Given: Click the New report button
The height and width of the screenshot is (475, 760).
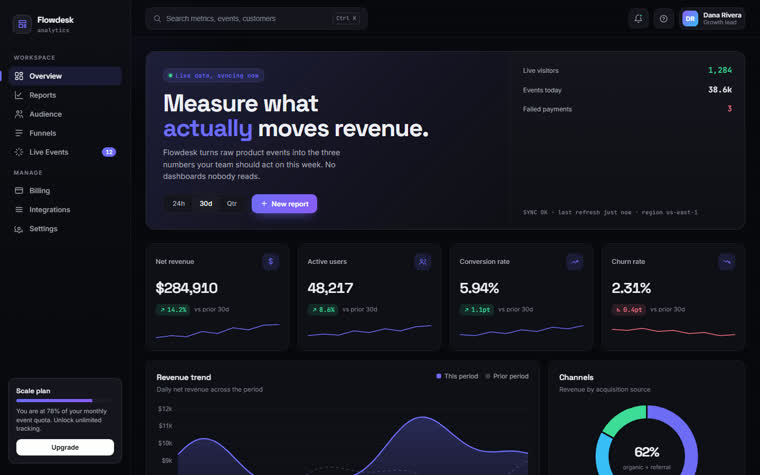Looking at the screenshot, I should (285, 204).
